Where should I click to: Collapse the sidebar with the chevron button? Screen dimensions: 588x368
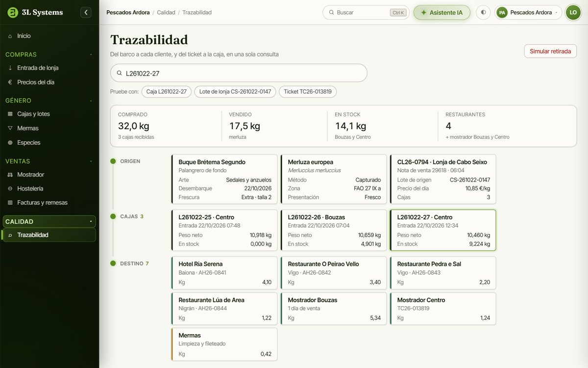[x=86, y=12]
